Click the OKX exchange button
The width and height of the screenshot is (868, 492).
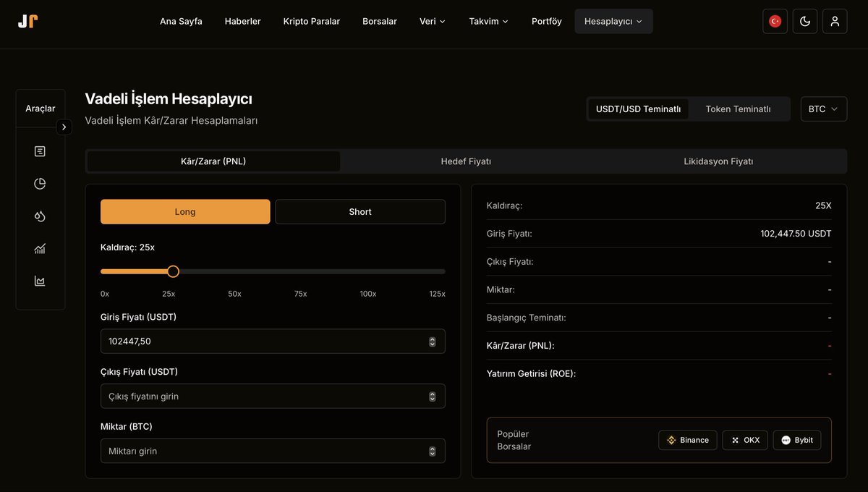click(x=745, y=440)
